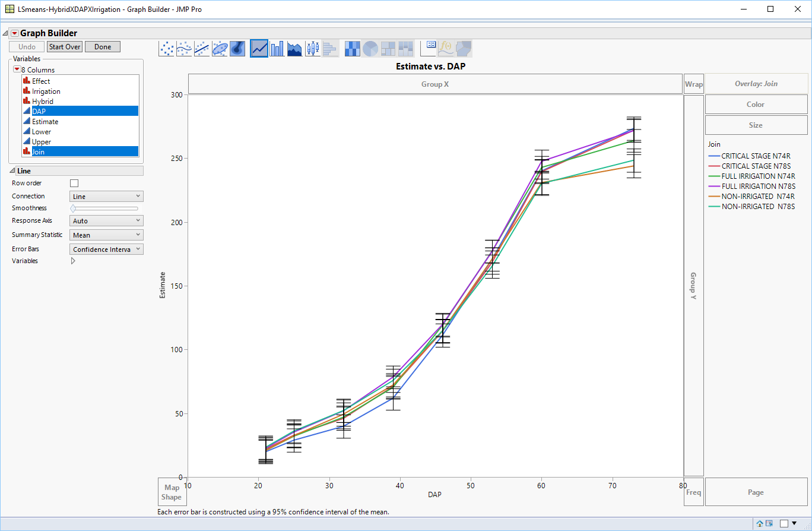Viewport: 812px width, 531px height.
Task: Choose the Contour element icon
Action: (237, 49)
